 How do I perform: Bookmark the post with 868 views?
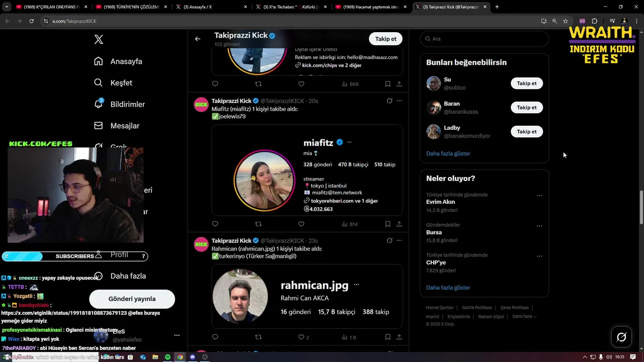pyautogui.click(x=387, y=84)
